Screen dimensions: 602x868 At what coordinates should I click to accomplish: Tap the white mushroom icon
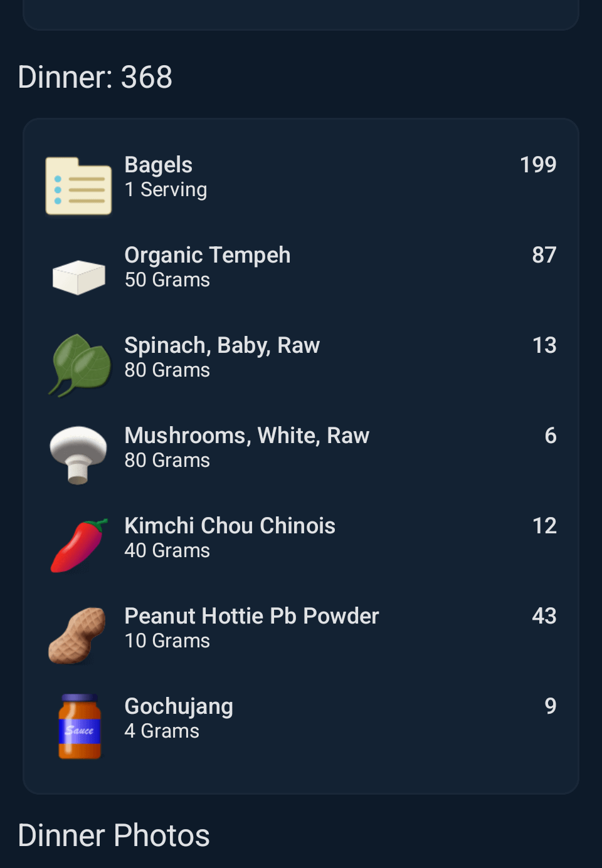click(x=78, y=455)
